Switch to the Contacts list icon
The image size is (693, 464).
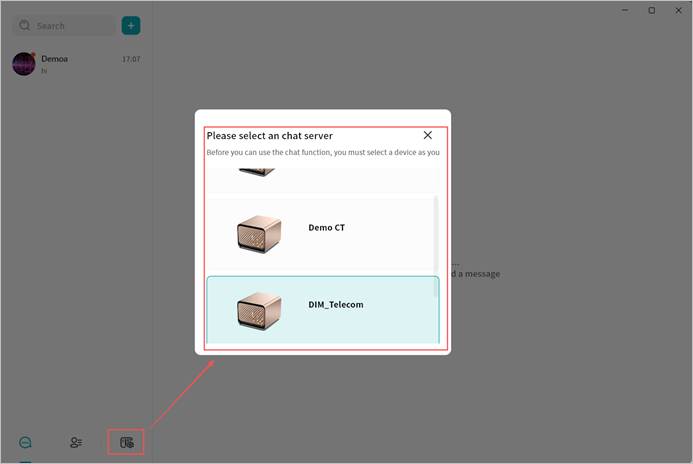(76, 442)
